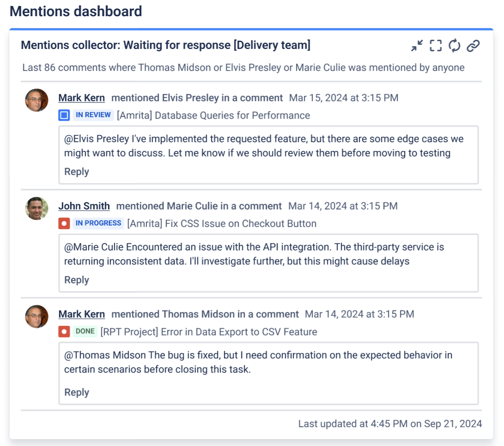Copy the gadget link via chain icon
This screenshot has width=504, height=446.
click(473, 45)
